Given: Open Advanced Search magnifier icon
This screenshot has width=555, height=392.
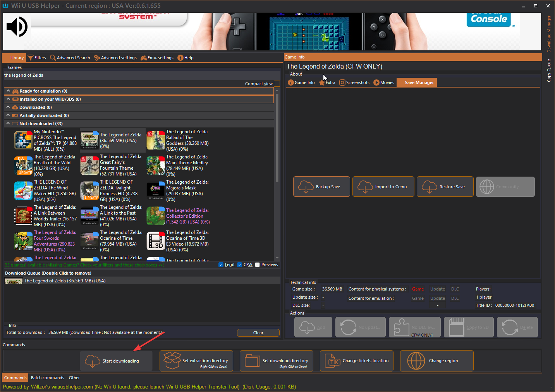Looking at the screenshot, I should tap(53, 58).
